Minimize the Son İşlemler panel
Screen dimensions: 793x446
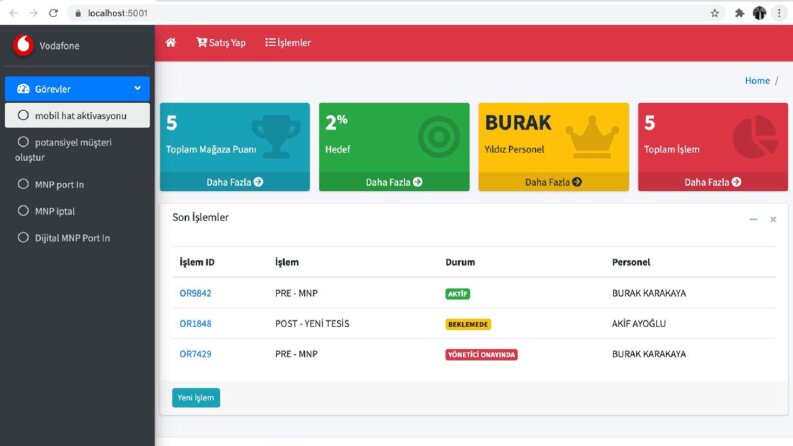753,219
